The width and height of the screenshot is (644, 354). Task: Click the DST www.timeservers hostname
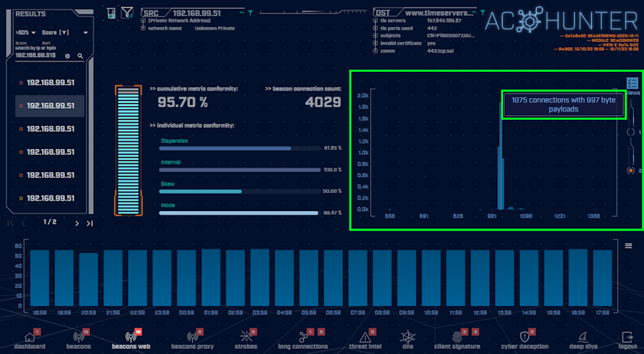coord(439,13)
